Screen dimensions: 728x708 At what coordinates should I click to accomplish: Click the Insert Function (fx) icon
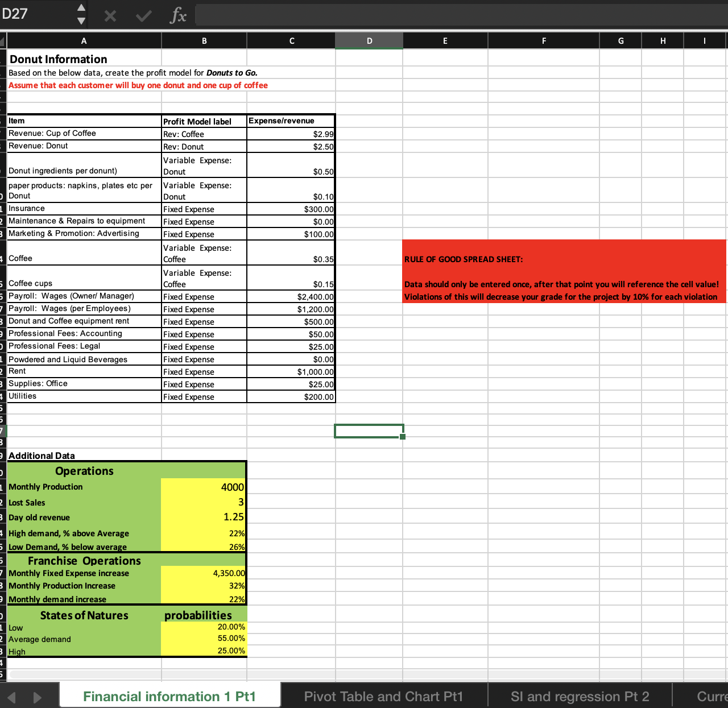[178, 15]
